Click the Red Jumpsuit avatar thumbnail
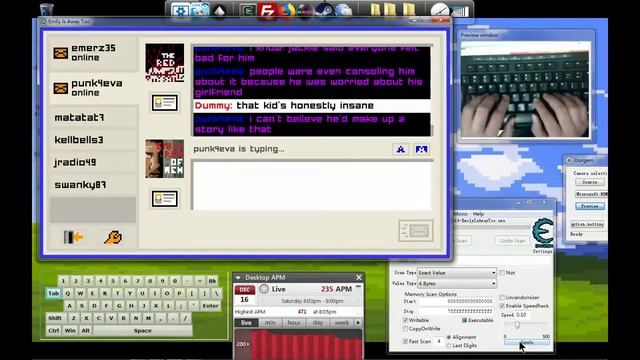The height and width of the screenshot is (360, 640). coord(164,63)
